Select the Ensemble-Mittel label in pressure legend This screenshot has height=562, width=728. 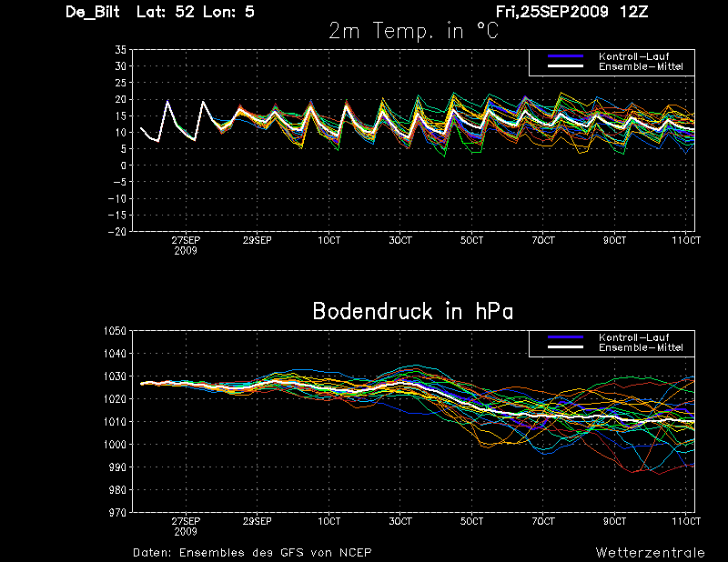pyautogui.click(x=641, y=347)
